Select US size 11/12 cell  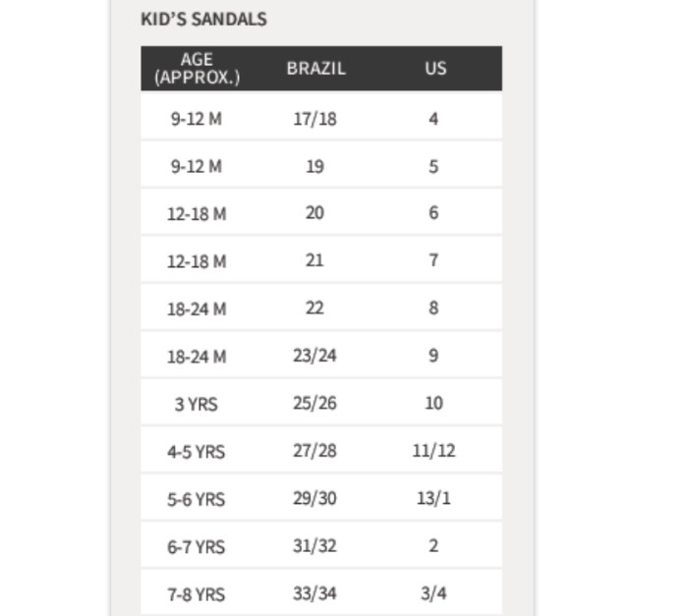434,451
